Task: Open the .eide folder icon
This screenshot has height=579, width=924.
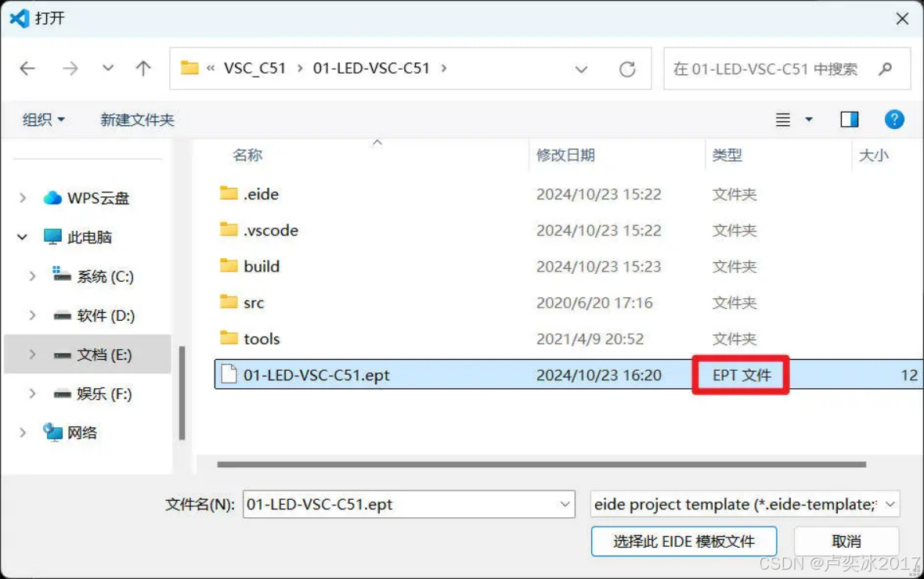Action: (229, 193)
